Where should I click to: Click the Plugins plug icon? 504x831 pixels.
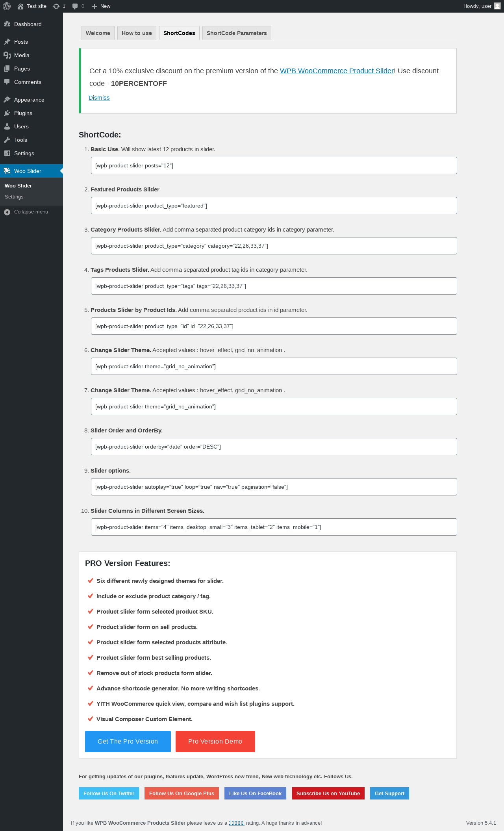pyautogui.click(x=7, y=113)
